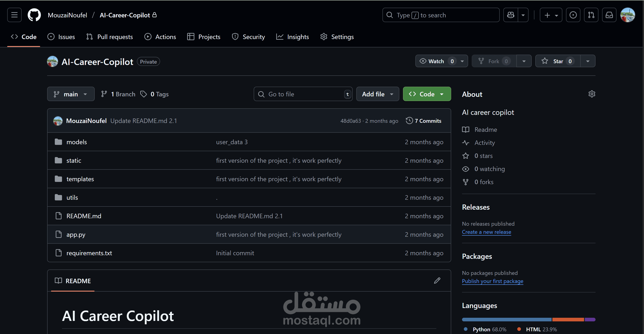Open the pull requests icon in header
Image resolution: width=644 pixels, height=334 pixels.
click(x=591, y=15)
